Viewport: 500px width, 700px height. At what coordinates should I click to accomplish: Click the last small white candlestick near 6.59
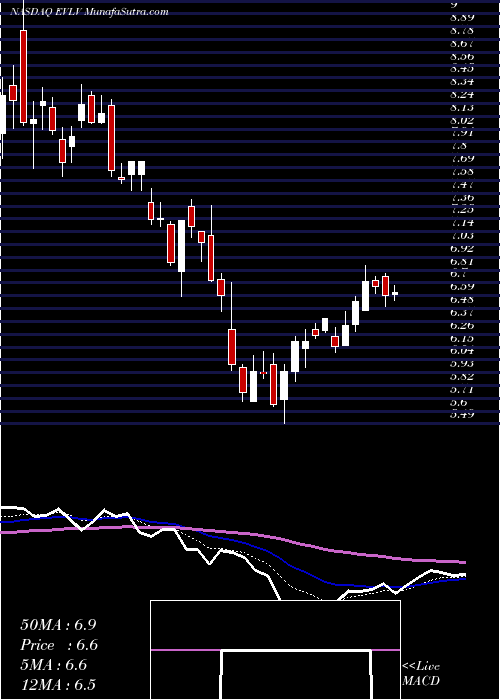pyautogui.click(x=395, y=293)
